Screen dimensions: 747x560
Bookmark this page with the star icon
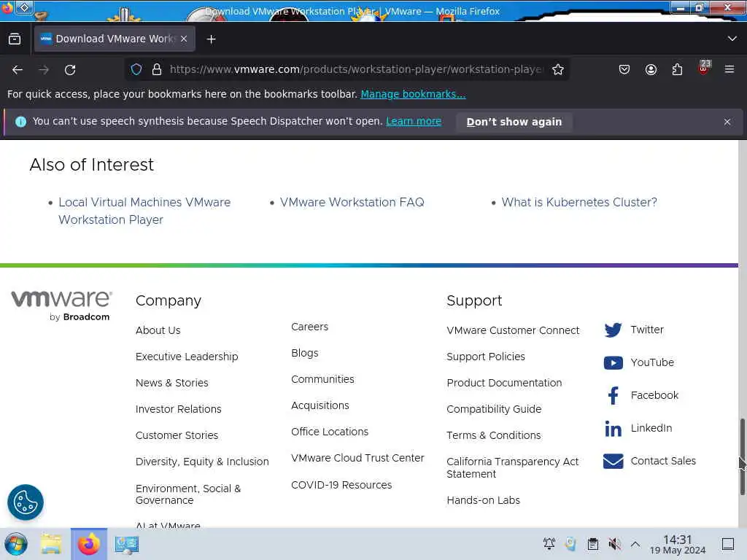(558, 69)
